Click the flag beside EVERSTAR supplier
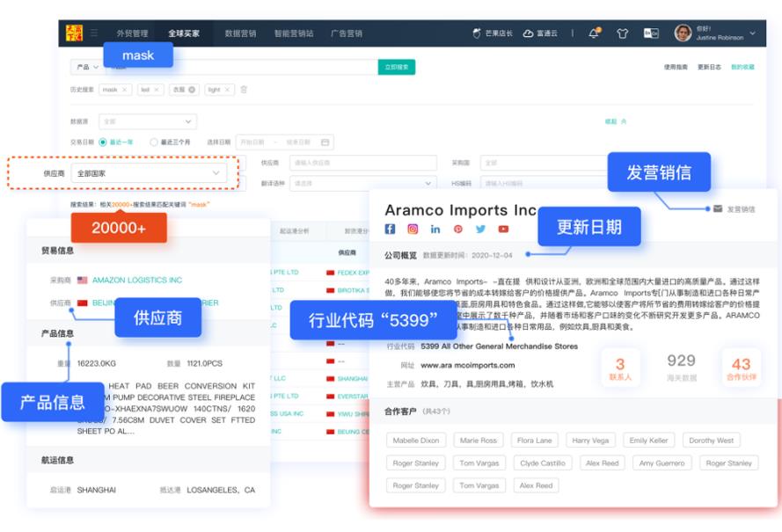Screen dimensions: 782x532 point(330,397)
